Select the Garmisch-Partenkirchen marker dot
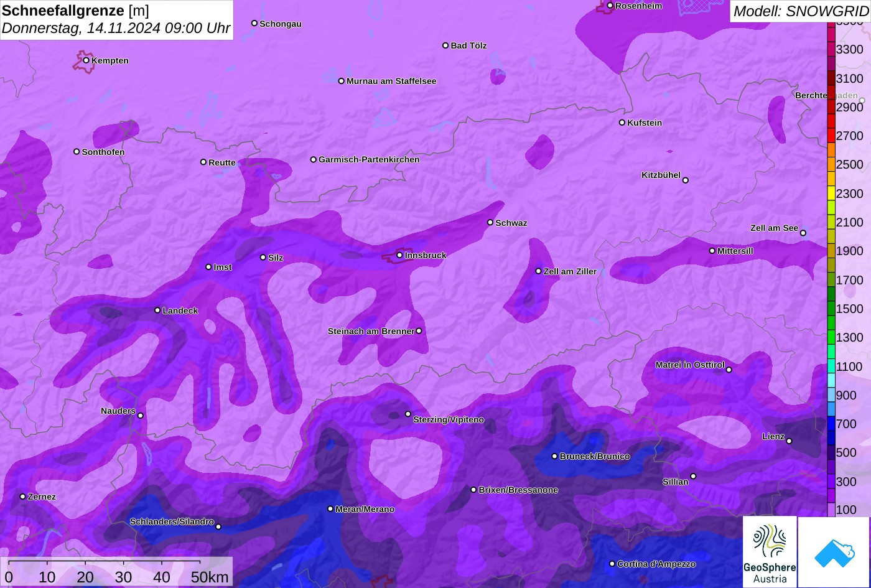This screenshot has width=871, height=588. (x=314, y=159)
